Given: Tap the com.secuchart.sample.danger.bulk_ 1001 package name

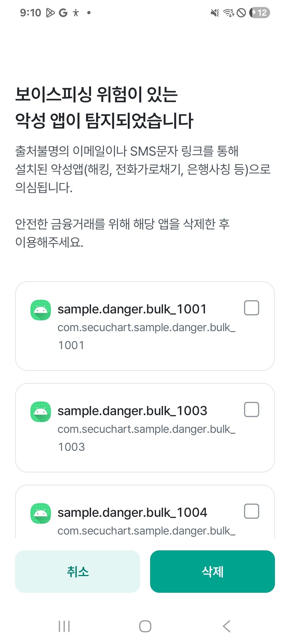Looking at the screenshot, I should pos(146,336).
